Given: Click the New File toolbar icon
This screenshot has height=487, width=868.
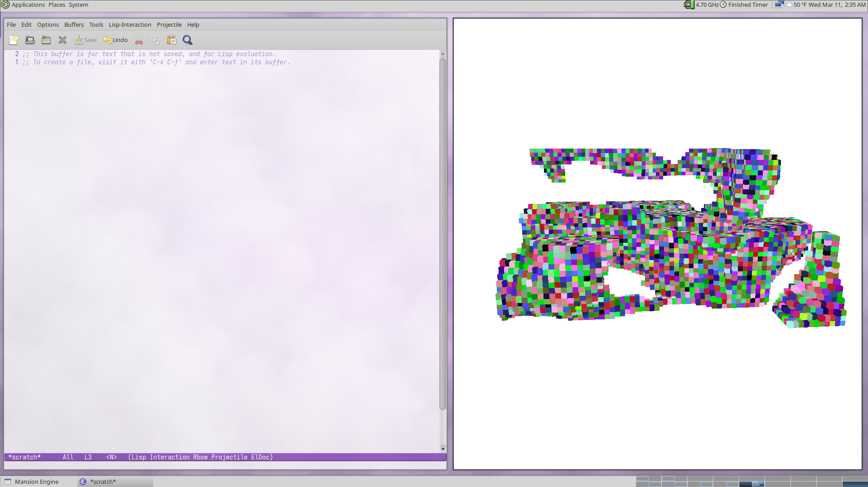Looking at the screenshot, I should tap(14, 40).
